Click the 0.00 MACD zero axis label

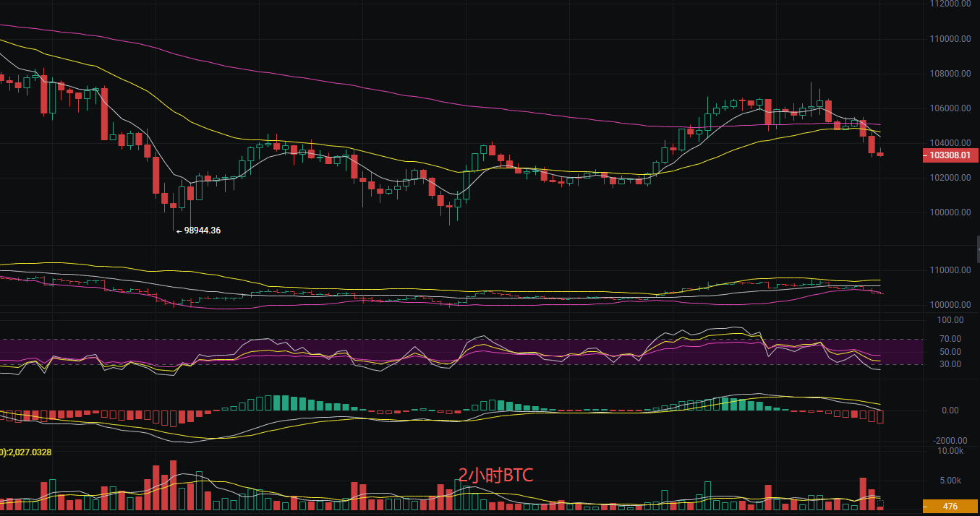coord(950,410)
